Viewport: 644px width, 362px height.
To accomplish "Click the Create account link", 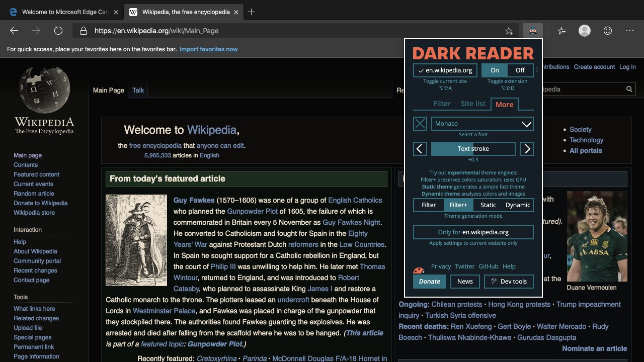I will tap(594, 67).
